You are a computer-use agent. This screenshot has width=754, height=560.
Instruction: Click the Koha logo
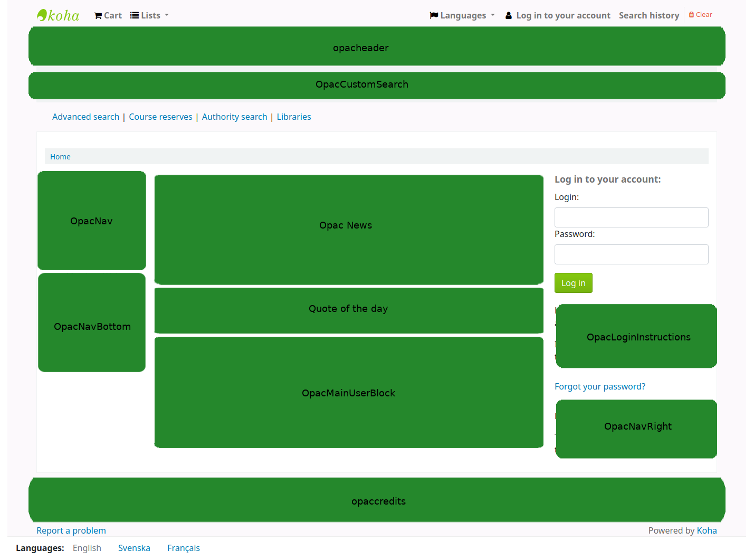point(57,15)
